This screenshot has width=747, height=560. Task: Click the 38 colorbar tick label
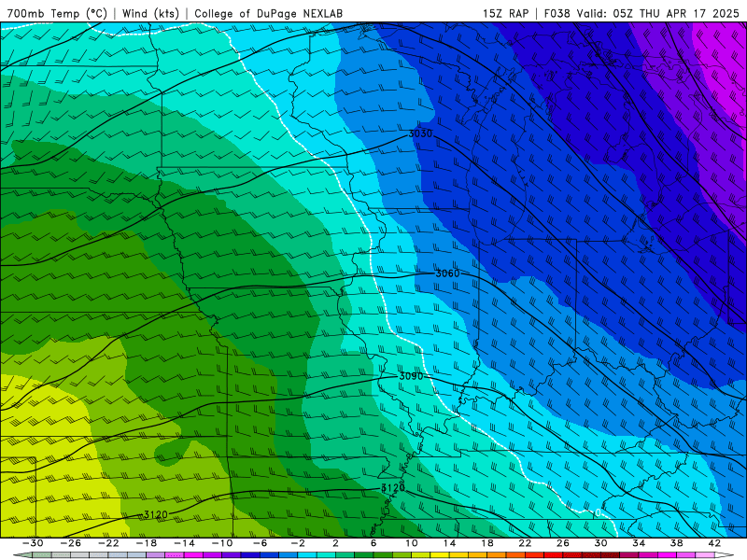[676, 543]
